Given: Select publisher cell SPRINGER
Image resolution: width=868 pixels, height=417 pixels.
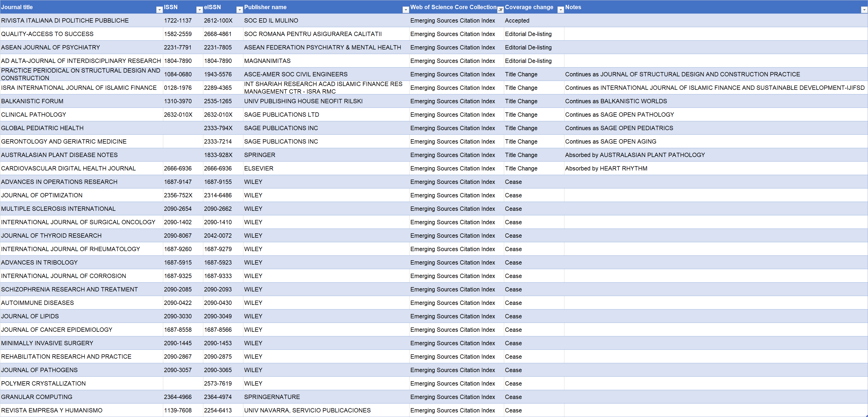Looking at the screenshot, I should click(326, 155).
